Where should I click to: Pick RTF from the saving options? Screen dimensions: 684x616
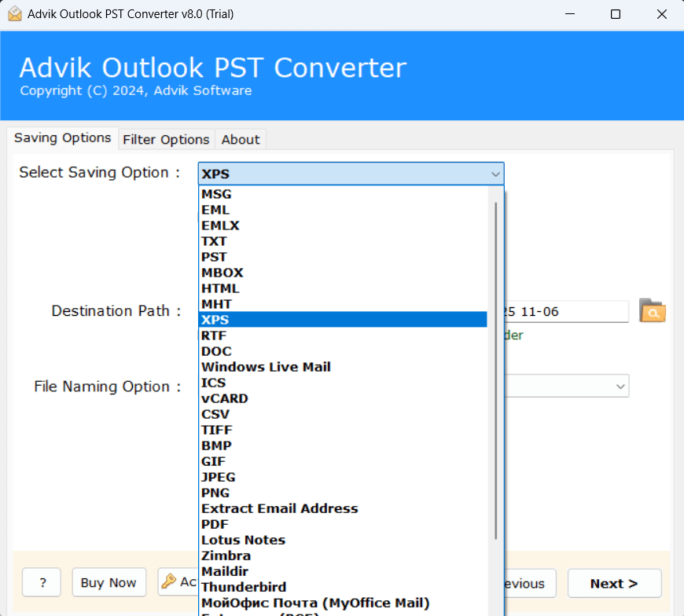point(343,335)
